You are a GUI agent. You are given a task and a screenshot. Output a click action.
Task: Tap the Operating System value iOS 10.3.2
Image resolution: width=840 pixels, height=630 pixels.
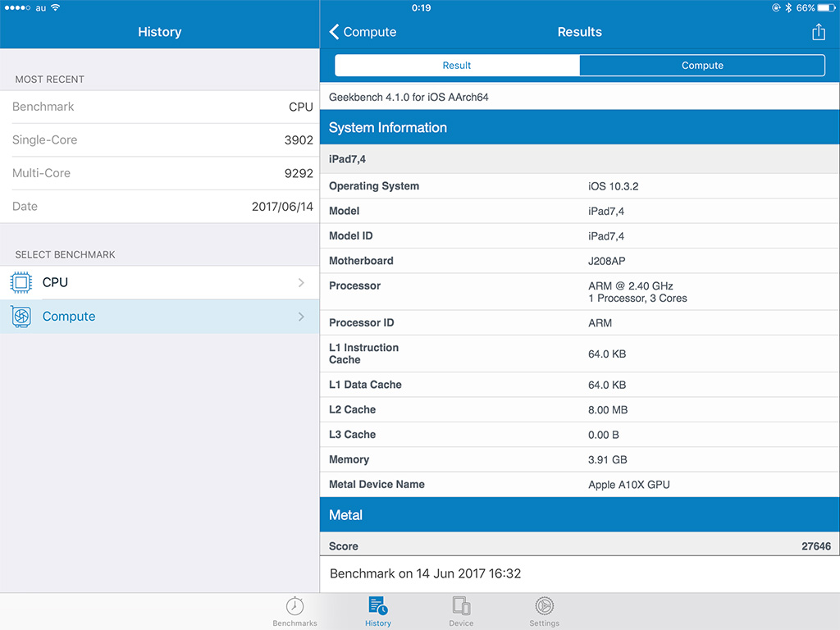pyautogui.click(x=613, y=186)
